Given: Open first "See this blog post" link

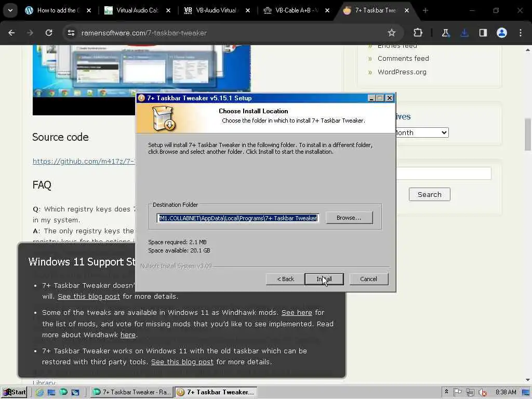Looking at the screenshot, I should [x=88, y=297].
